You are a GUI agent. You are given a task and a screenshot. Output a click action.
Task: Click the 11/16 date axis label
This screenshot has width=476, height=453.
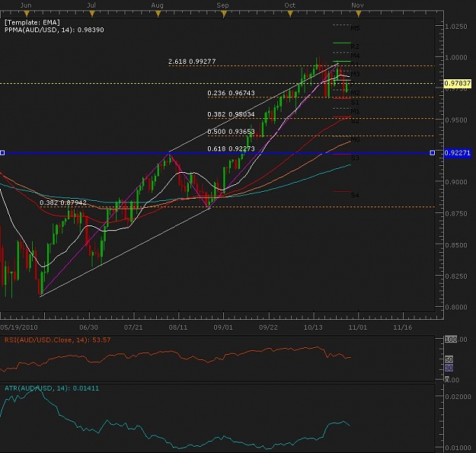coord(403,327)
